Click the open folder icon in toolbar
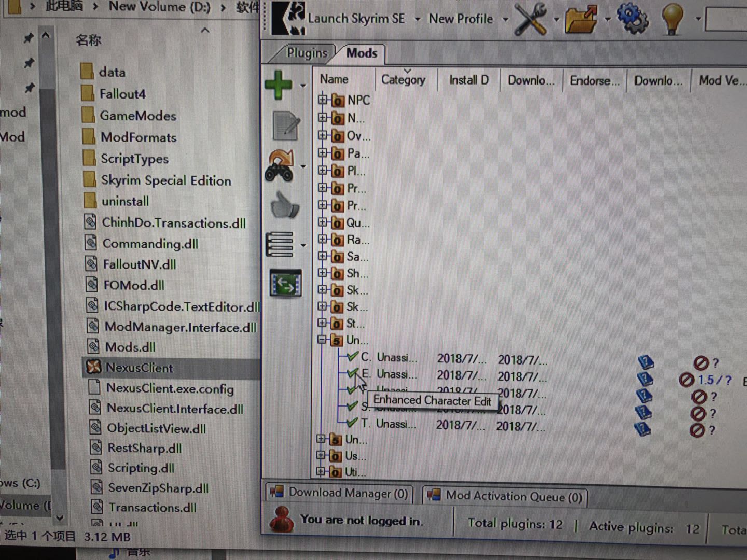The width and height of the screenshot is (747, 560). [x=582, y=19]
